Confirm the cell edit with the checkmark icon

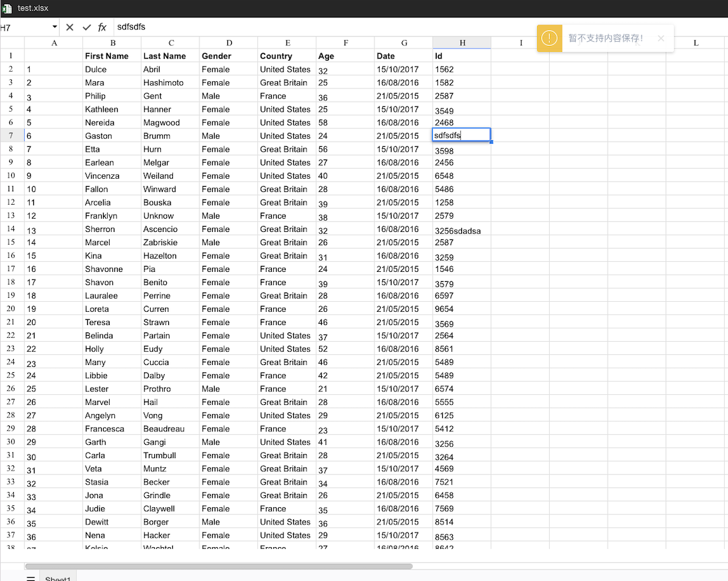coord(86,27)
